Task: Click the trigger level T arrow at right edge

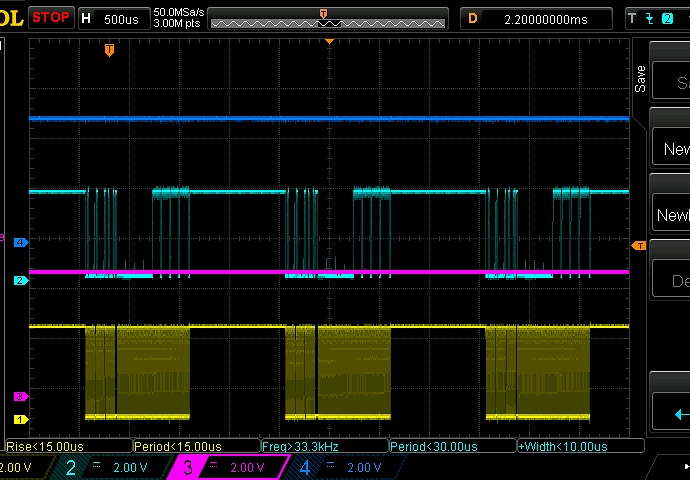Action: point(639,245)
